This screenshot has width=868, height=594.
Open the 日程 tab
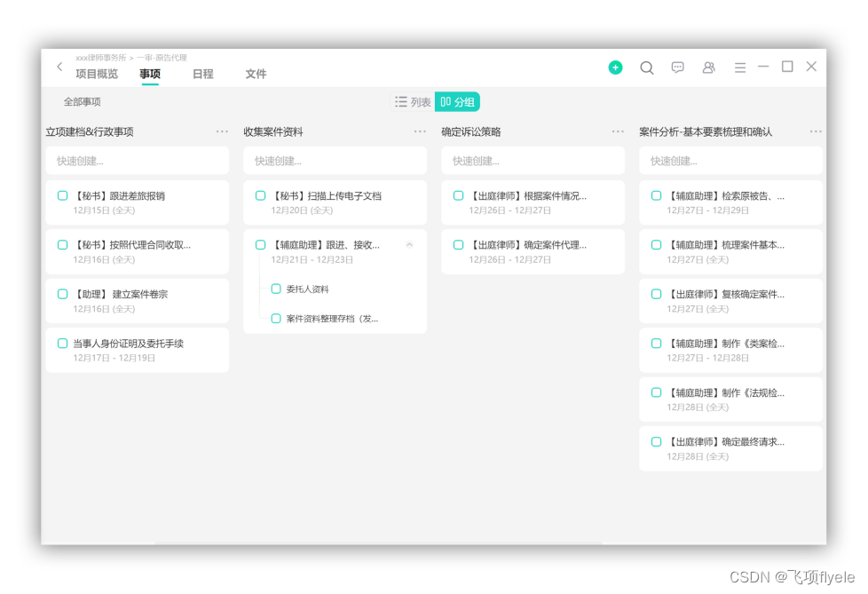pos(202,74)
